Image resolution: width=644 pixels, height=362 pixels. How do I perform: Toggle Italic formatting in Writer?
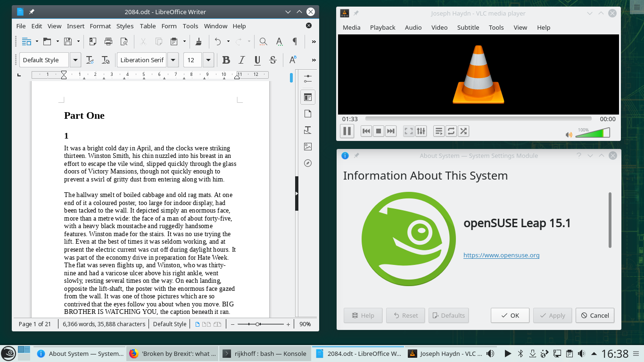[x=242, y=60]
